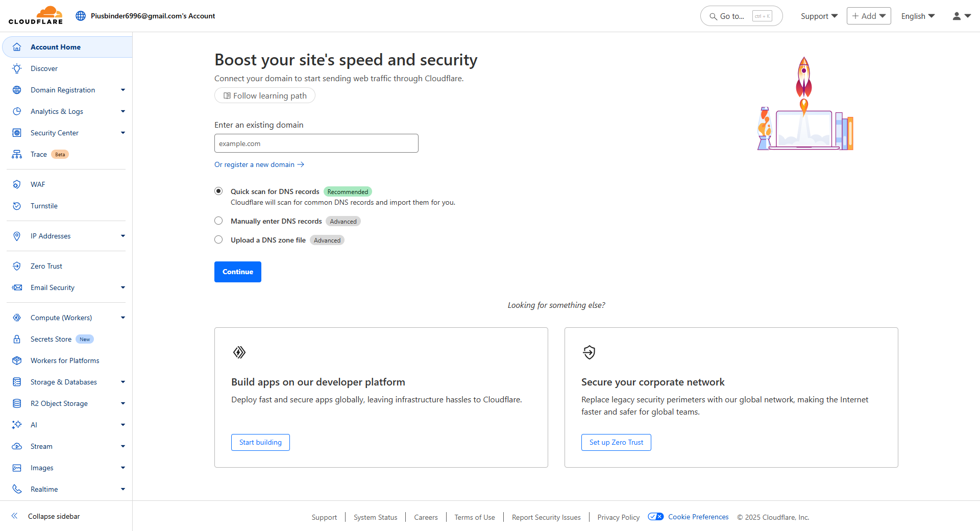
Task: Click the AI sparkle icon
Action: [x=17, y=425]
